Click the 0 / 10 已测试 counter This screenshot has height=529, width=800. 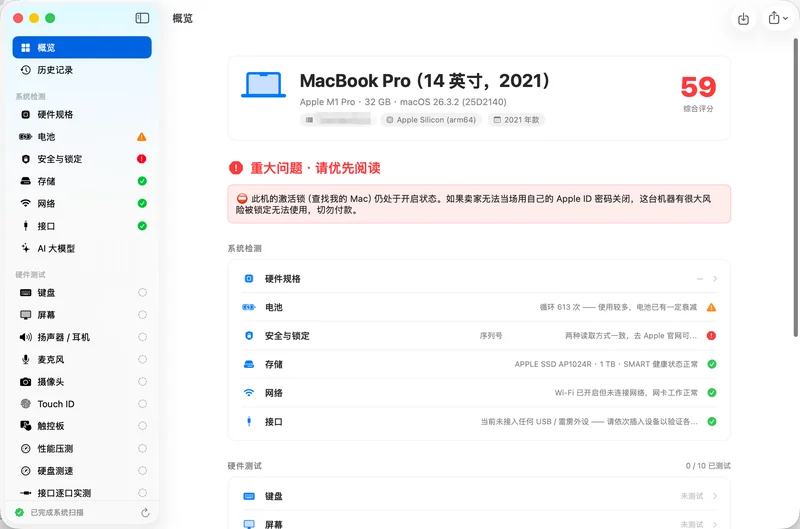(708, 466)
